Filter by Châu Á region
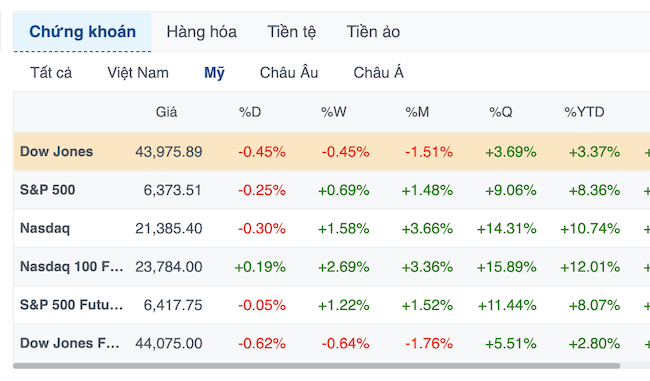Screen dimensions: 650x381 (x=378, y=73)
